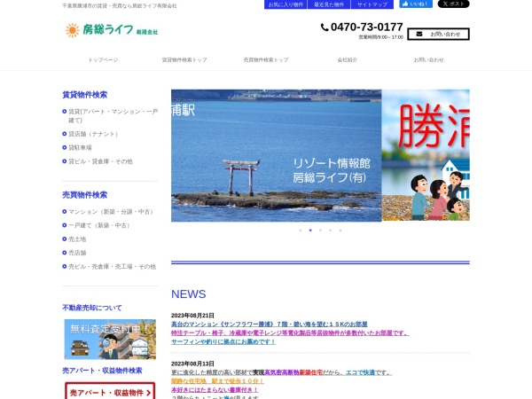
Task: Click the date 2023年08月21日
Action: tap(192, 316)
